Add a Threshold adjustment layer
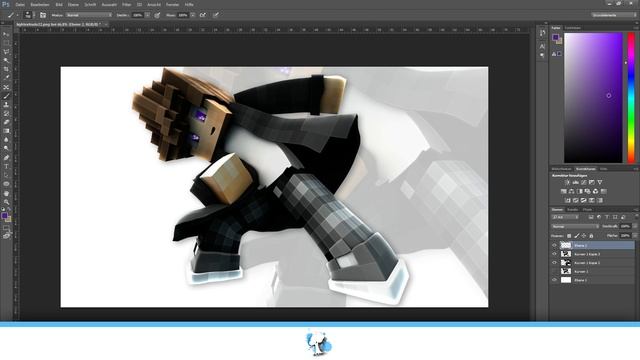640x360 pixels. point(584,200)
